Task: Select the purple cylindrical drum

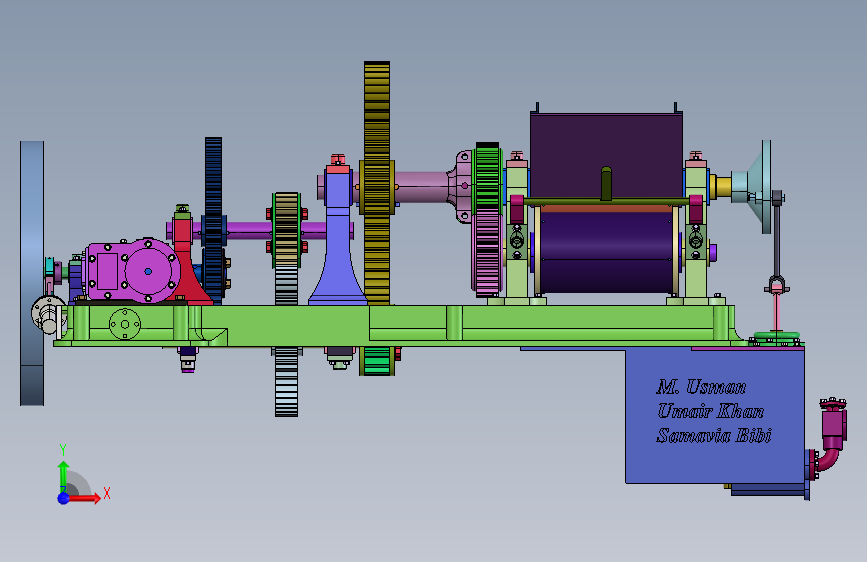Action: pos(607,252)
